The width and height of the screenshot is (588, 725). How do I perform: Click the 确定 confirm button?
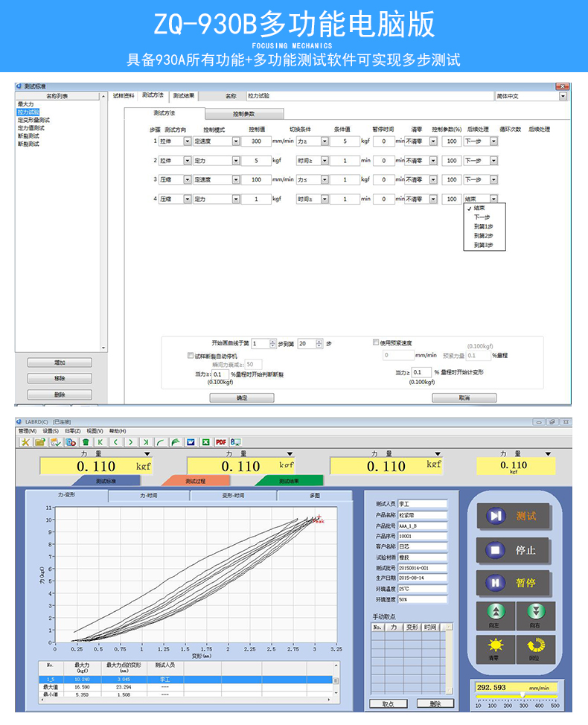[242, 398]
